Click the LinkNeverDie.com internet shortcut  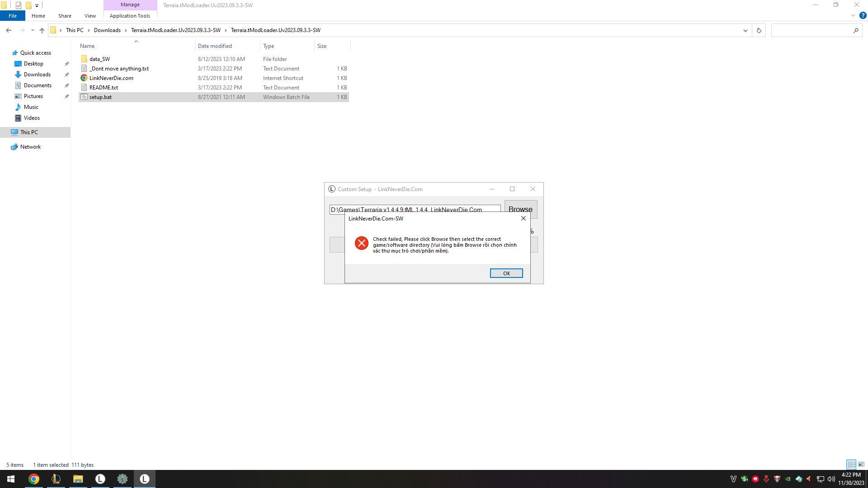[112, 77]
